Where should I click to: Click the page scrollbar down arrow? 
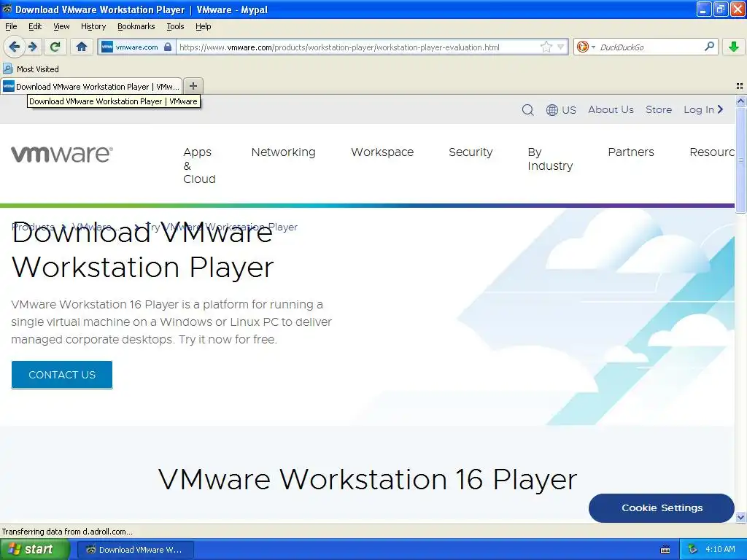tap(740, 517)
